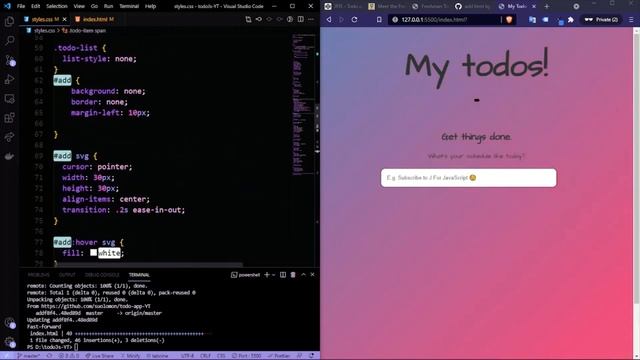The width and height of the screenshot is (640, 360).
Task: Click the white color swatch in fill rule
Action: 93,253
